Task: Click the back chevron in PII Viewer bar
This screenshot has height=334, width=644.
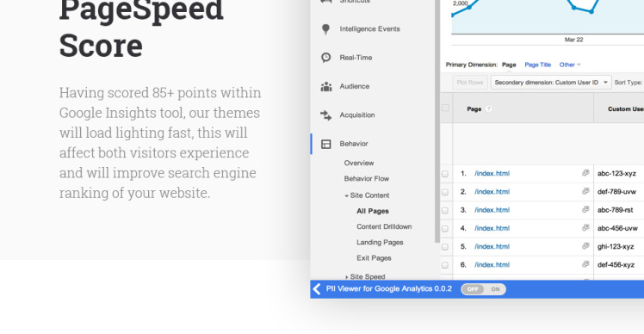Action: tap(316, 289)
